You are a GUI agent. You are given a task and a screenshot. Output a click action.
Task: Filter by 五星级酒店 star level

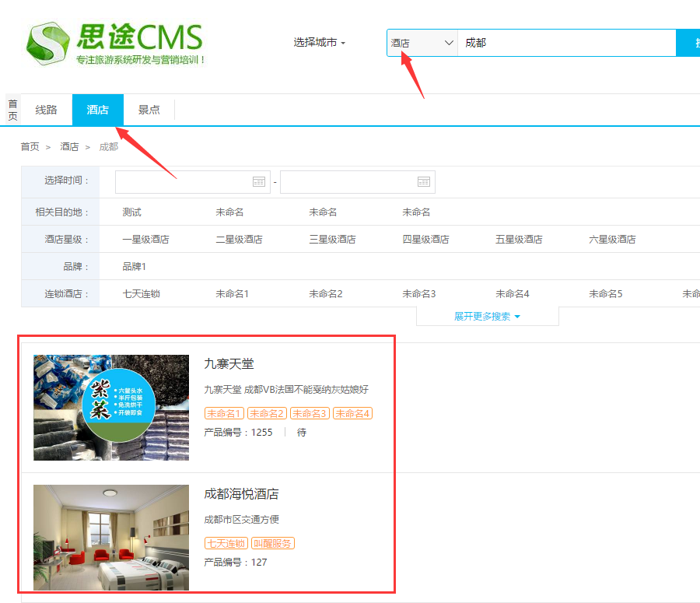pos(519,240)
